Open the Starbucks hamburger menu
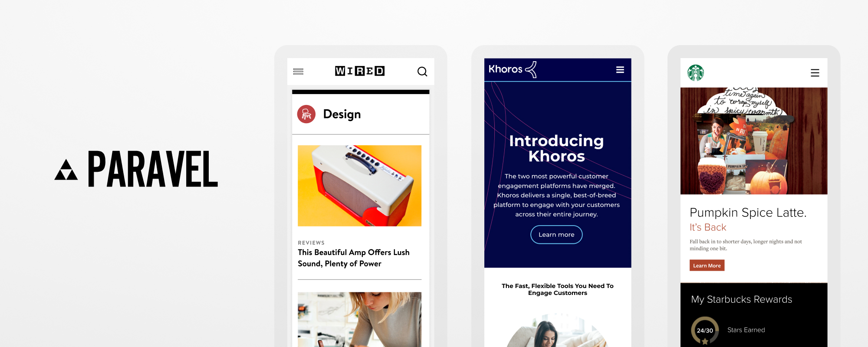This screenshot has height=347, width=868. 815,73
